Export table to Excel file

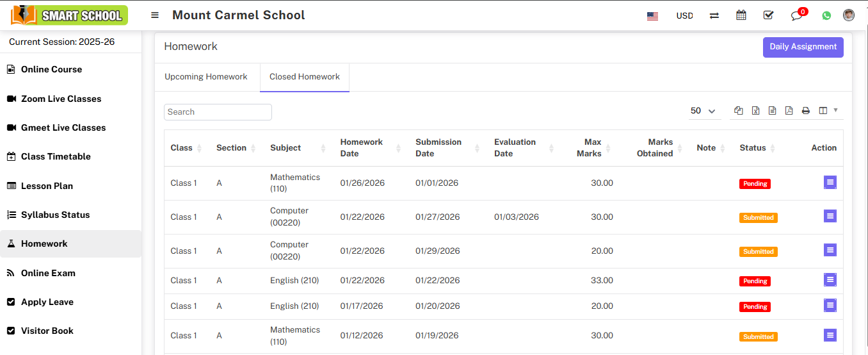(755, 111)
